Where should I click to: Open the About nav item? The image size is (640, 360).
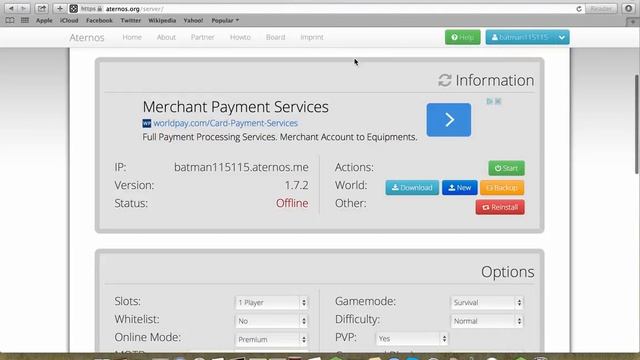pyautogui.click(x=166, y=37)
